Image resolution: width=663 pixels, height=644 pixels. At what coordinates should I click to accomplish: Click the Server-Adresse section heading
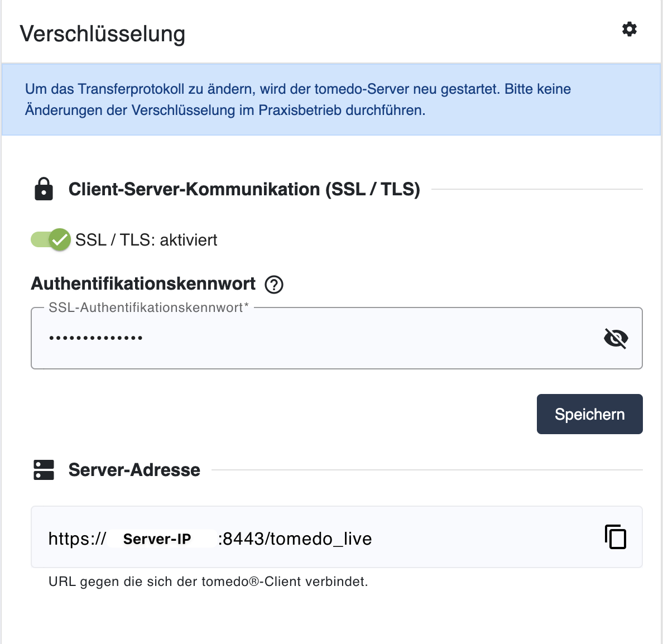pos(134,470)
